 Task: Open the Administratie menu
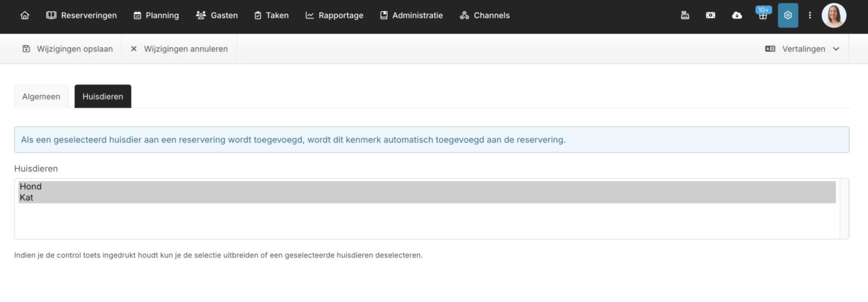(x=411, y=16)
